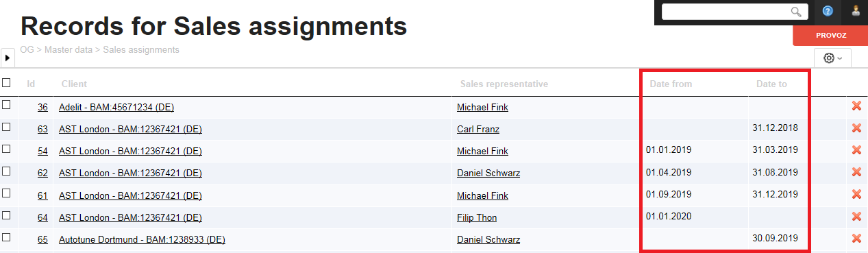Open the user profile icon

pos(856,11)
